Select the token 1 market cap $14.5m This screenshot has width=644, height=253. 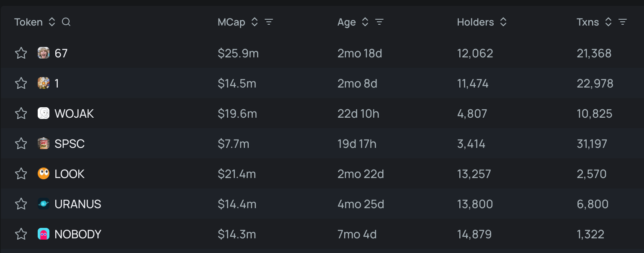coord(237,83)
